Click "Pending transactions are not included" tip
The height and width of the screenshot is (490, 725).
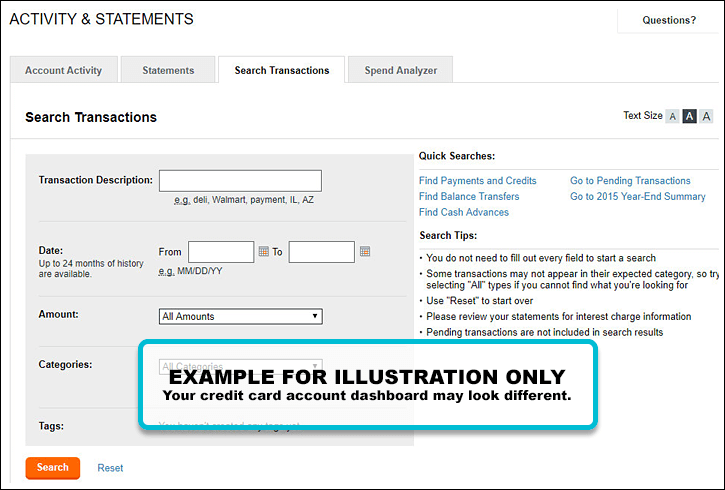pos(545,332)
